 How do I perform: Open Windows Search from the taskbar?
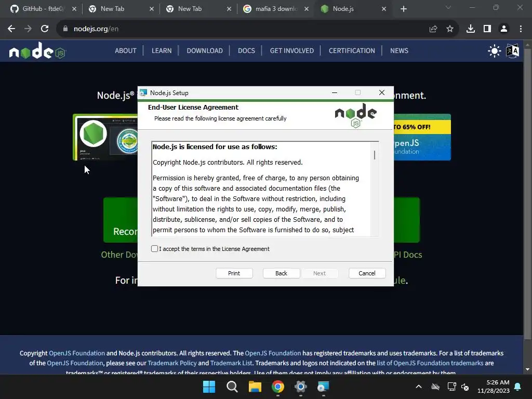[x=232, y=387]
